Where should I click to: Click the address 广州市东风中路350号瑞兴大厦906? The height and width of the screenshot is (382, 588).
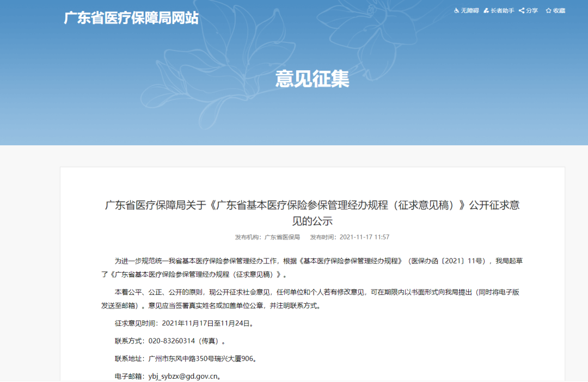click(201, 359)
